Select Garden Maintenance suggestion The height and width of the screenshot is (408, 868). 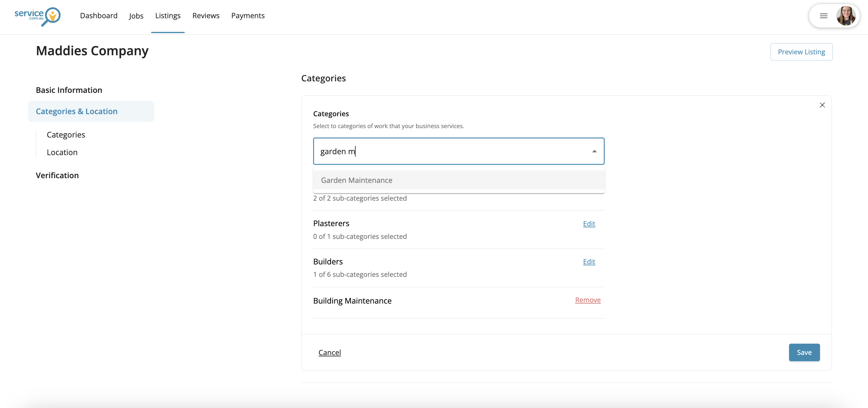click(357, 180)
